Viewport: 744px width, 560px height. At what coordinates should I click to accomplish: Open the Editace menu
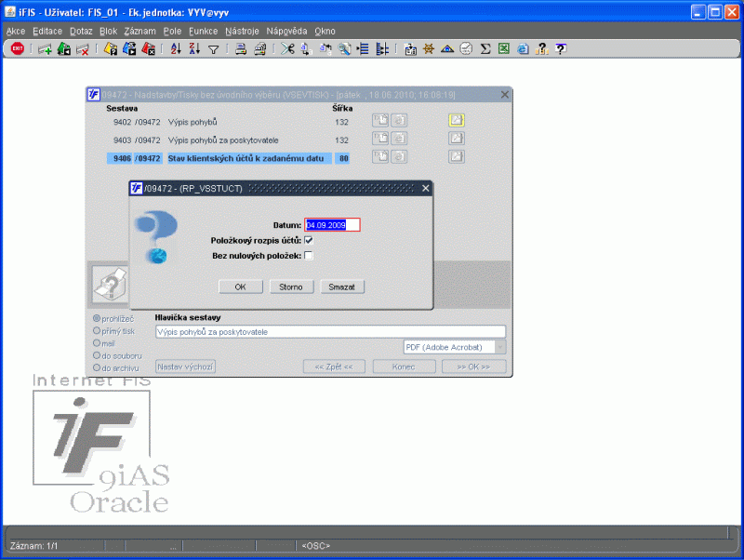pyautogui.click(x=47, y=32)
